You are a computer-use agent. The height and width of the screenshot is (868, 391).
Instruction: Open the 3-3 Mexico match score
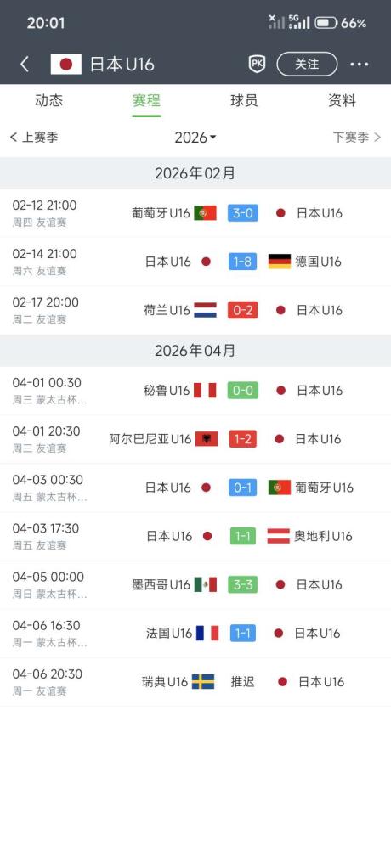click(242, 584)
